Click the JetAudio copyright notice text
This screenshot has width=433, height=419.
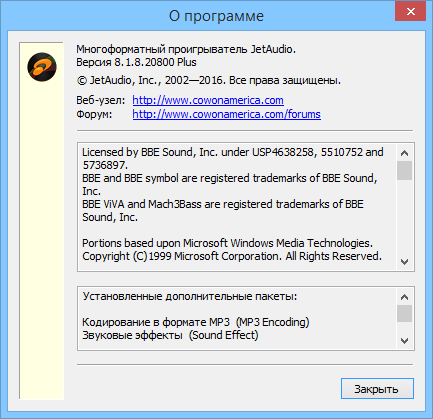click(x=209, y=80)
